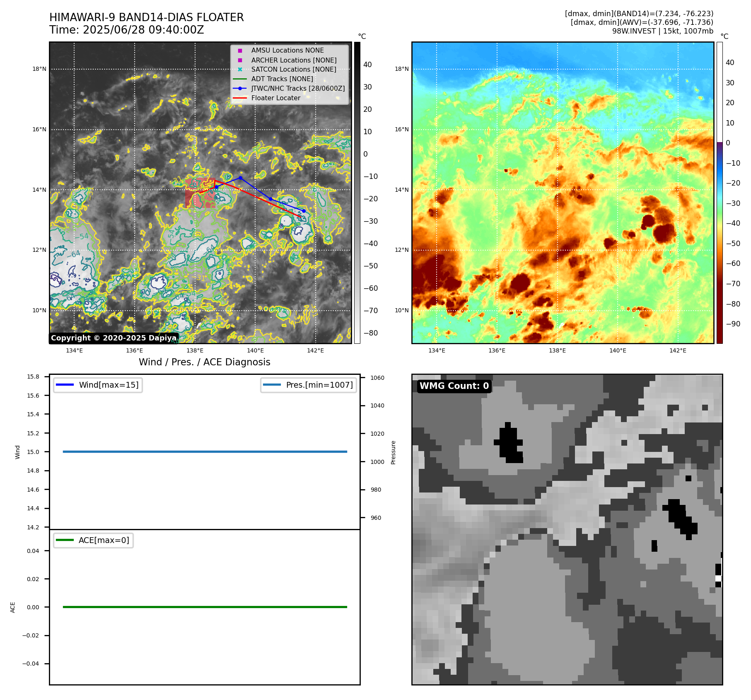
Task: Click the red shaded floater box on grayscale map
Action: (x=200, y=193)
